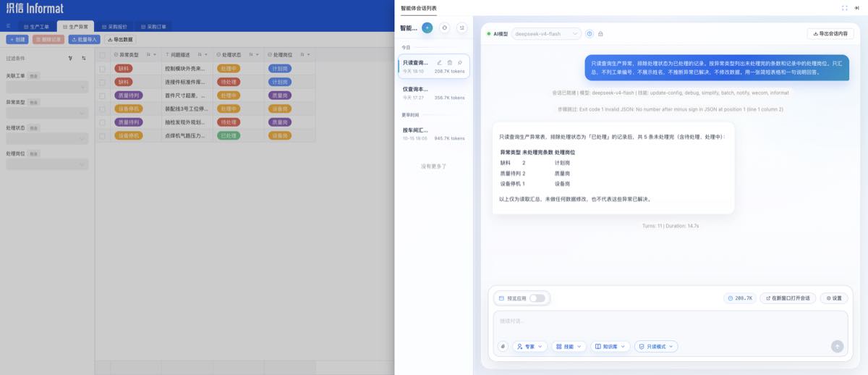Click the pin icon in 处理岗位 column header

[x=301, y=54]
